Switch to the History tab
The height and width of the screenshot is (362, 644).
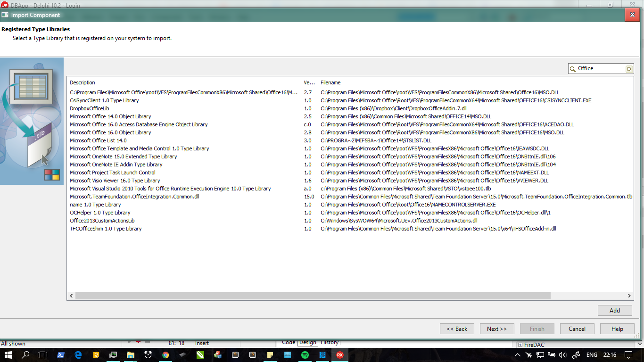tap(329, 343)
